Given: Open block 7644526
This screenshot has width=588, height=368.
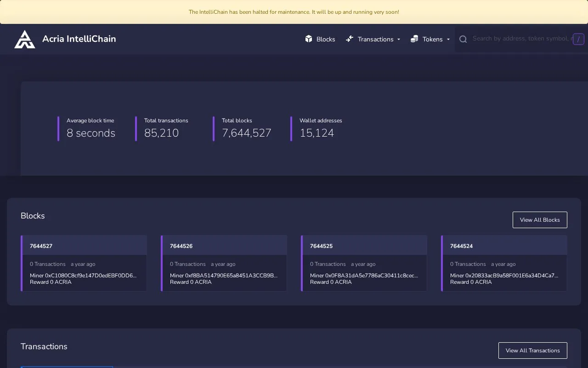Looking at the screenshot, I should coord(181,246).
